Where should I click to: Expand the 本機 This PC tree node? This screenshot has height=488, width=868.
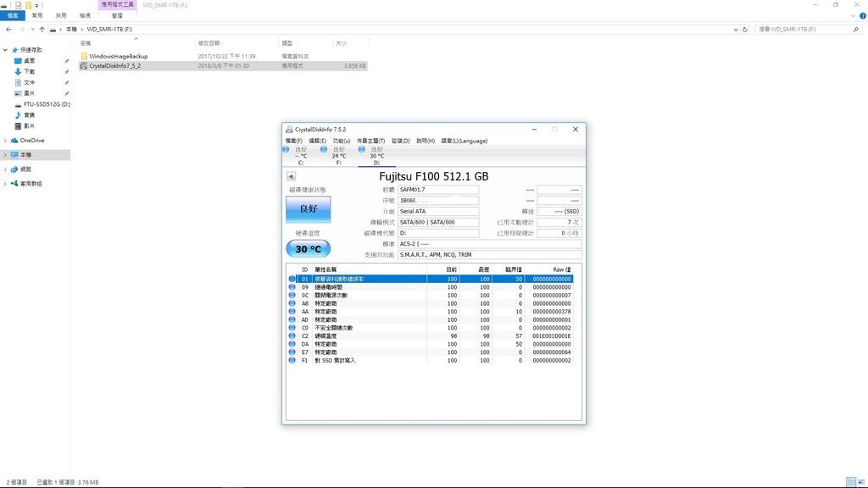click(x=6, y=155)
